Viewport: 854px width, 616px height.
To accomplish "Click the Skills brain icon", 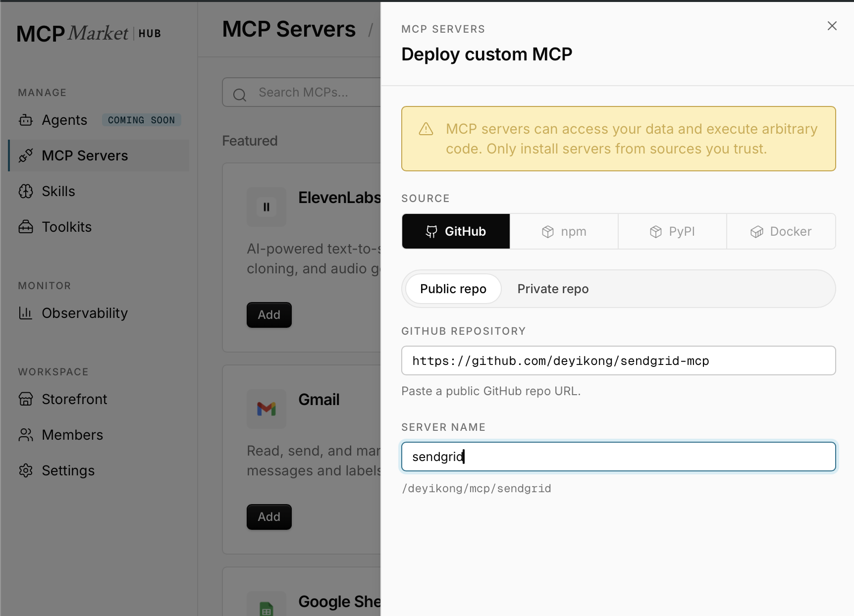I will click(26, 191).
